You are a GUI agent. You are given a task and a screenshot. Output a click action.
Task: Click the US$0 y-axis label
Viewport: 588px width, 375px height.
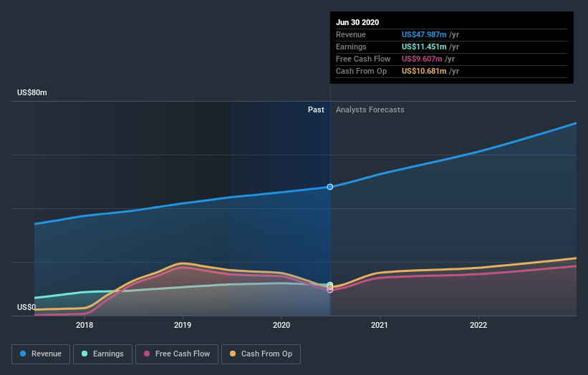pos(26,307)
